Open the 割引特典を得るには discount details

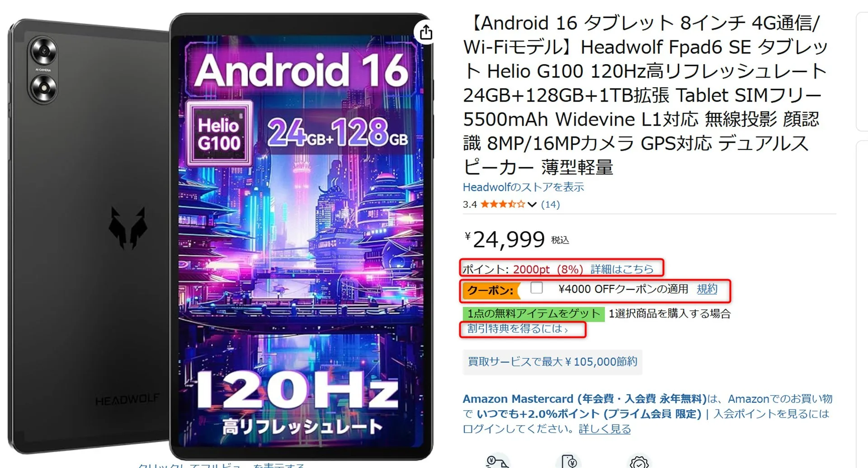[517, 329]
